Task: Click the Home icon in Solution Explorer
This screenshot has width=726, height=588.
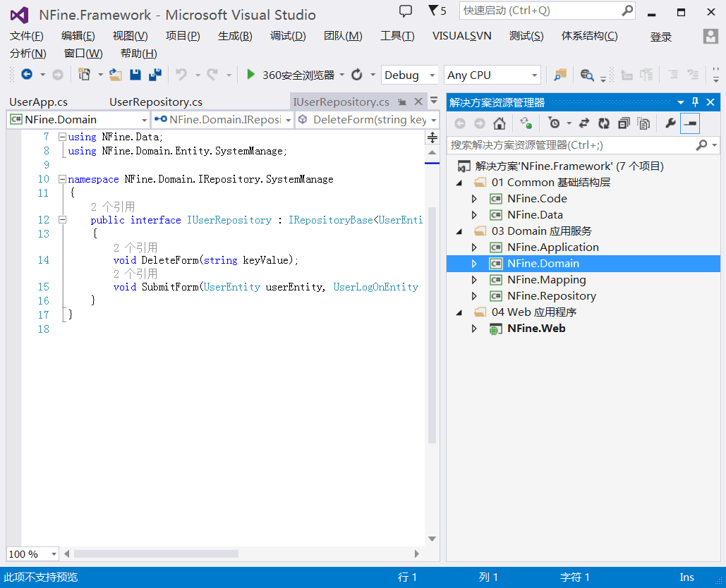Action: [499, 123]
